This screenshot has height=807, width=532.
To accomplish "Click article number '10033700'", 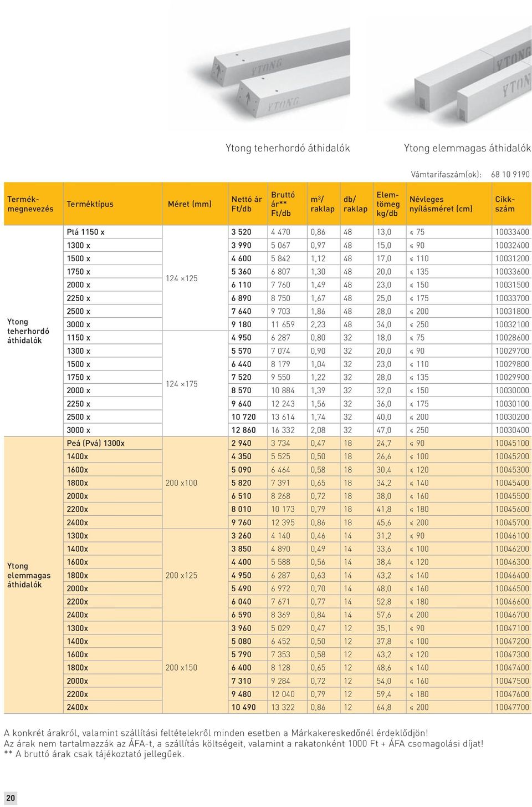I will pyautogui.click(x=512, y=298).
